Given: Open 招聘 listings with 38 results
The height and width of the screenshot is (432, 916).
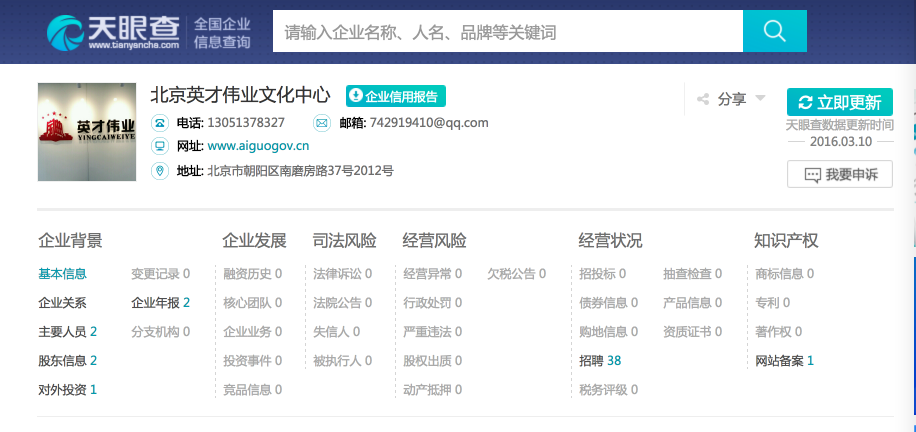Looking at the screenshot, I should tap(600, 361).
